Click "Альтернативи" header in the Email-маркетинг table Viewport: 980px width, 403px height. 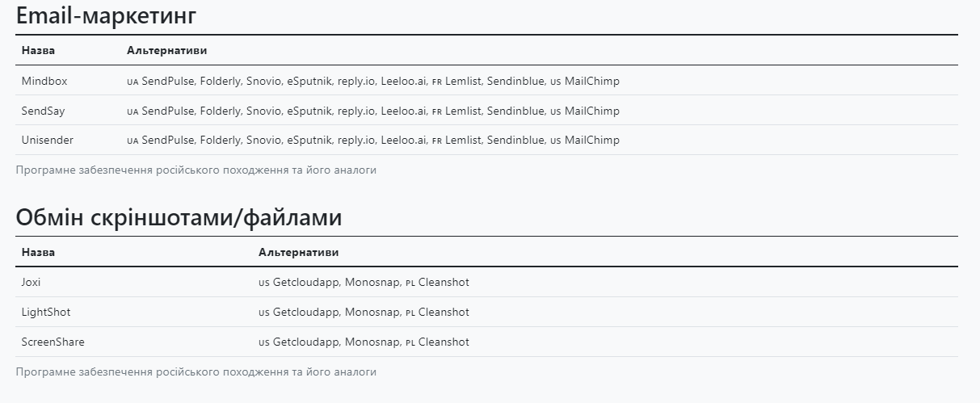pos(166,50)
